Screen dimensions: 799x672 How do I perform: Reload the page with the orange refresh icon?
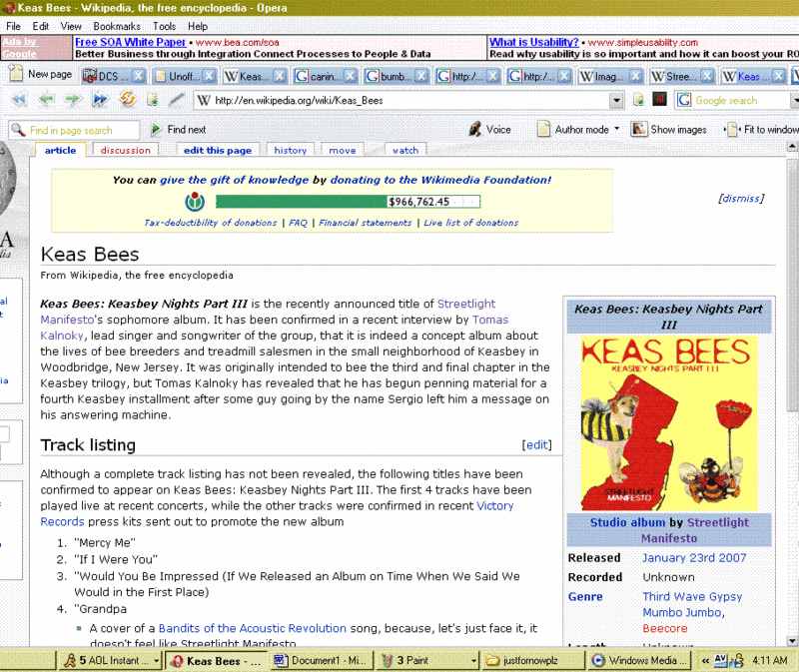(128, 99)
